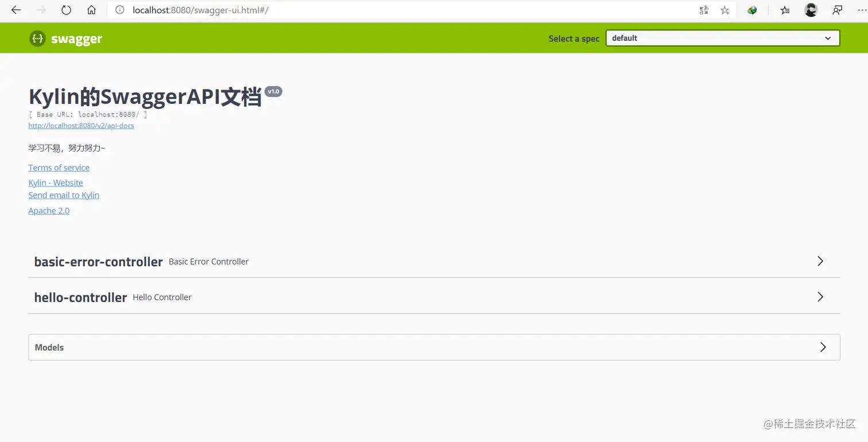
Task: Click the Kylin的SwaggerAPI文档 title
Action: tap(145, 97)
